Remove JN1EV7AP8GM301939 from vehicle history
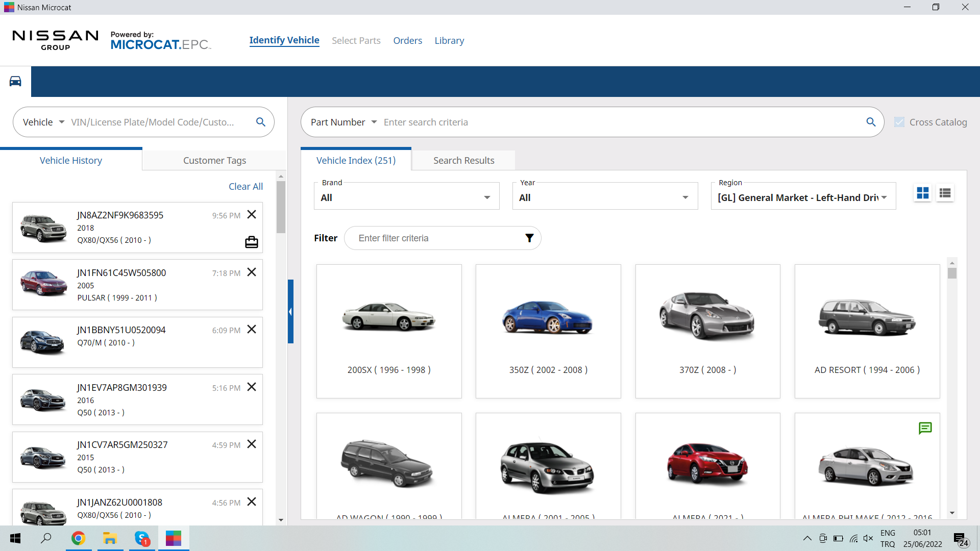 point(252,387)
